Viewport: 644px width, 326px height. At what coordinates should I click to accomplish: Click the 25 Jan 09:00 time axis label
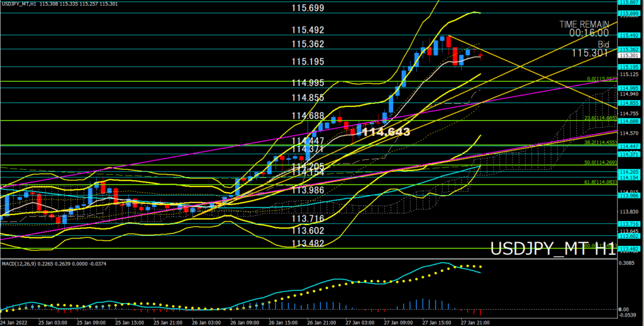point(91,323)
